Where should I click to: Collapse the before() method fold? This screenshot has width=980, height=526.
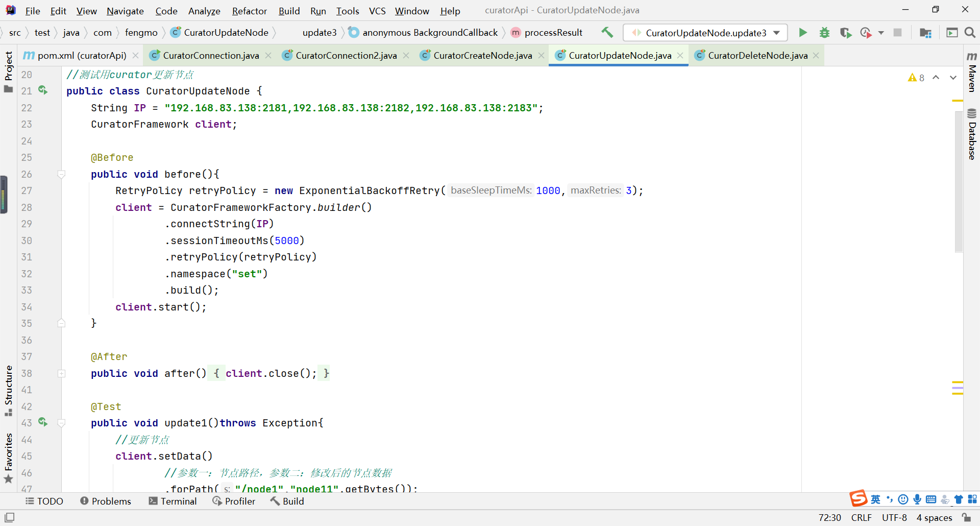pos(61,174)
